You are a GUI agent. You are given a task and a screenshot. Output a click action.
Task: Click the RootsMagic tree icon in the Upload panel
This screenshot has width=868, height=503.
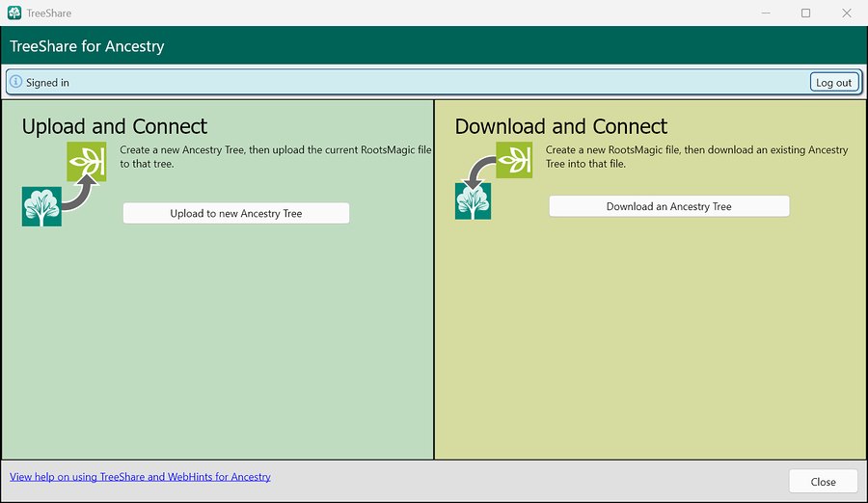(41, 206)
